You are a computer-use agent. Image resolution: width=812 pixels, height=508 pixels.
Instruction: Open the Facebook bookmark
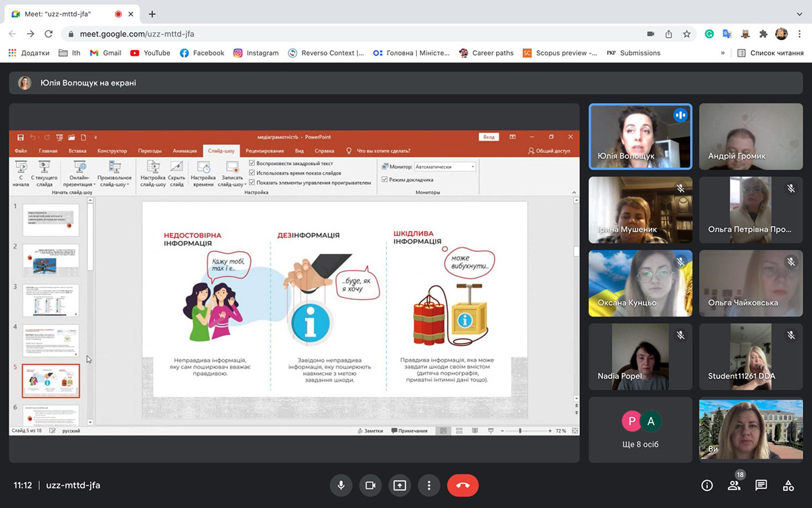[x=202, y=53]
